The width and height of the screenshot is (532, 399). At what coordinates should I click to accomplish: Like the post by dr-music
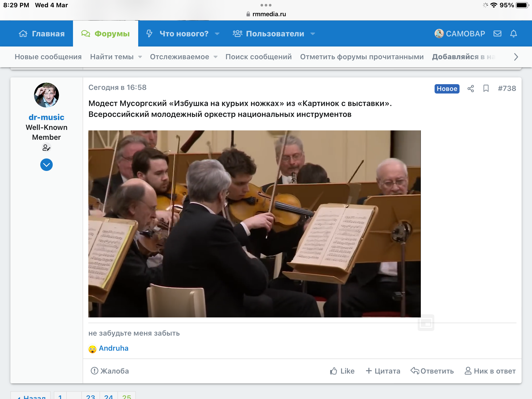(x=342, y=371)
